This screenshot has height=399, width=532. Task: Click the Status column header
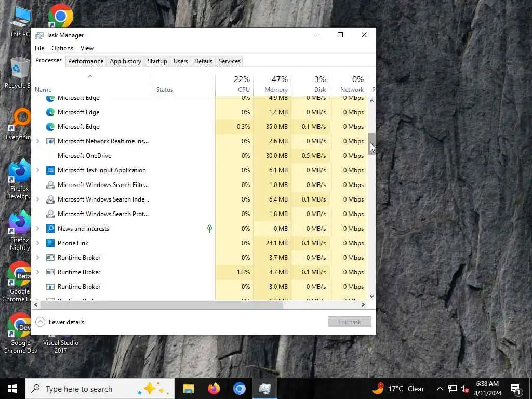pyautogui.click(x=184, y=85)
